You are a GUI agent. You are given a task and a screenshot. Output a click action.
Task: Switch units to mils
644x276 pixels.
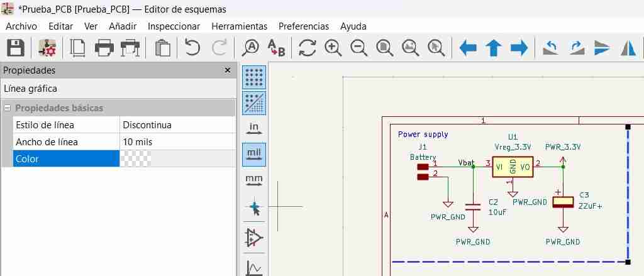click(254, 155)
